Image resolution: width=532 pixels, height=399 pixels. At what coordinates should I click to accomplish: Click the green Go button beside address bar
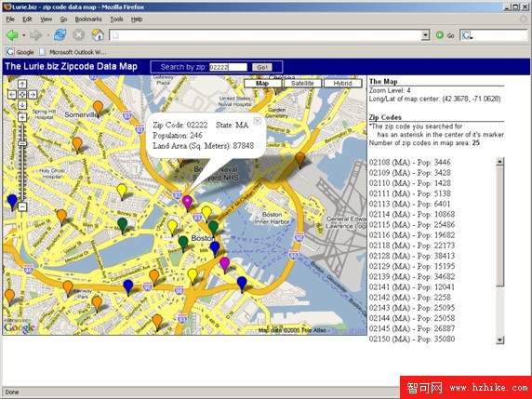click(x=446, y=35)
